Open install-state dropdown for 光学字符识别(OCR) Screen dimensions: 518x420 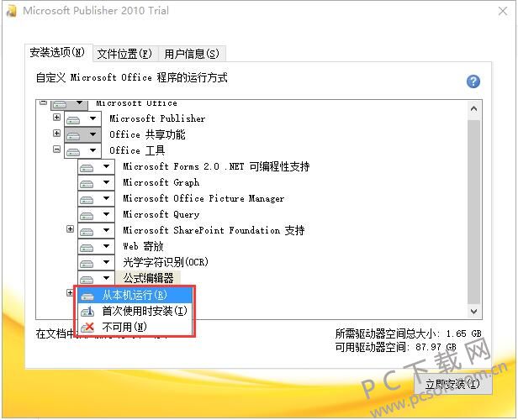(96, 262)
